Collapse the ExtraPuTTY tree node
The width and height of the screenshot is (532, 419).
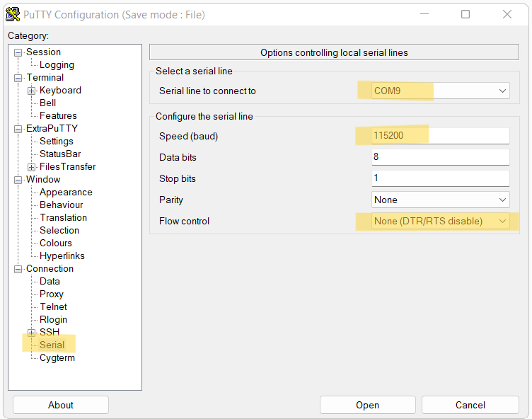pos(18,129)
